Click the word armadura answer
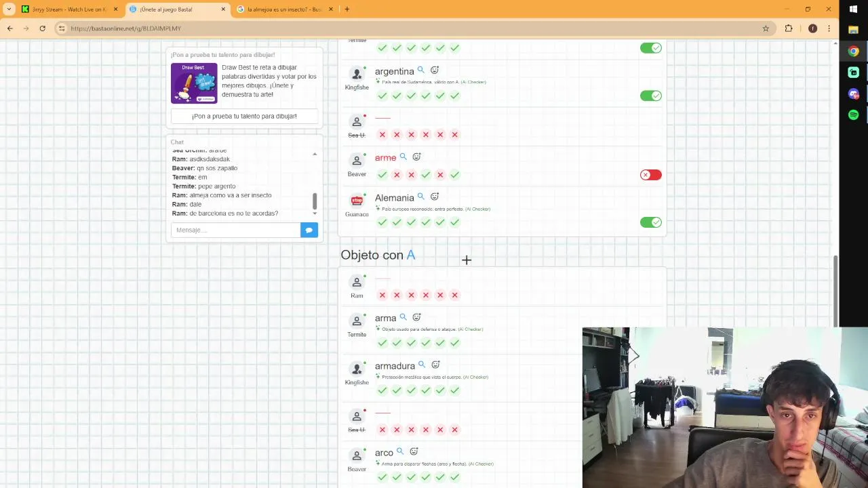Image resolution: width=868 pixels, height=488 pixels. click(395, 366)
